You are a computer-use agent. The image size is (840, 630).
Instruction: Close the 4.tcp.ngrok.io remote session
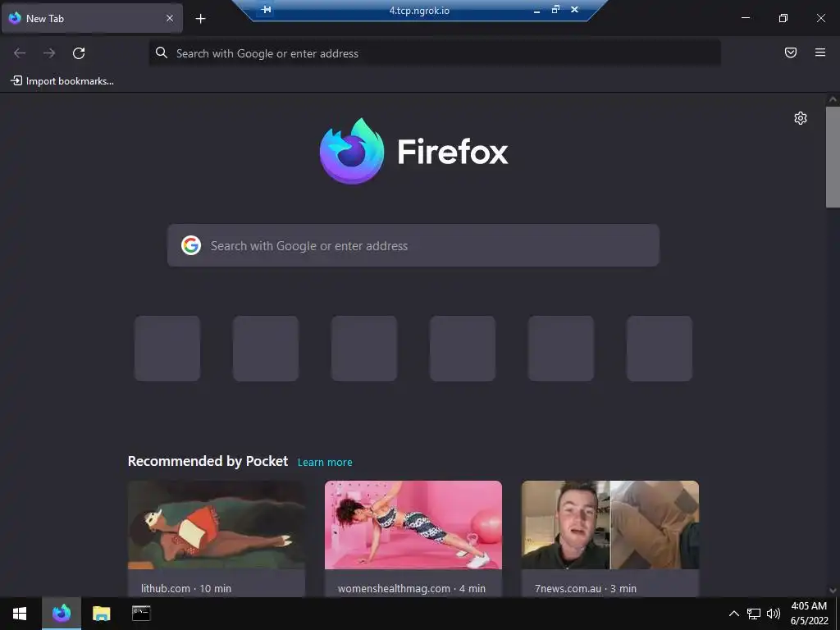click(574, 10)
